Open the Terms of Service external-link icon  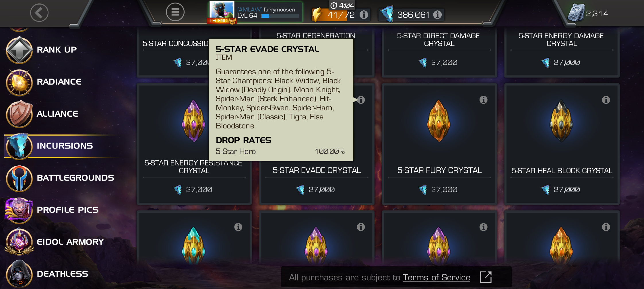(486, 277)
